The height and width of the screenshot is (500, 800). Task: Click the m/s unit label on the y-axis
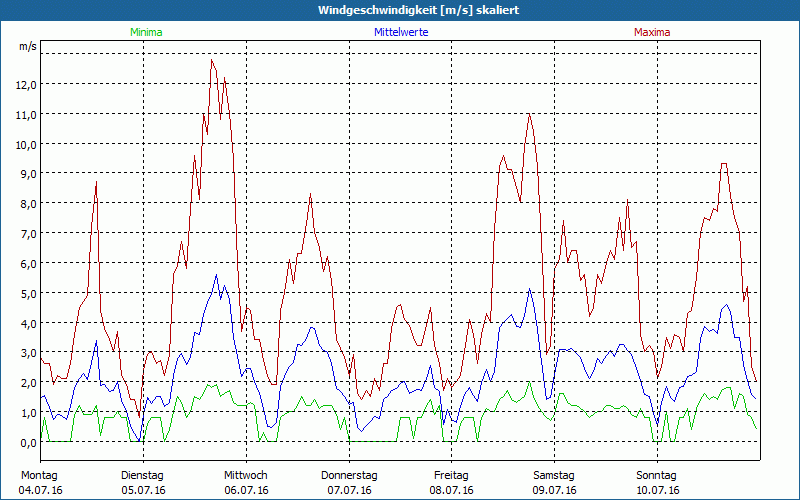(x=27, y=46)
